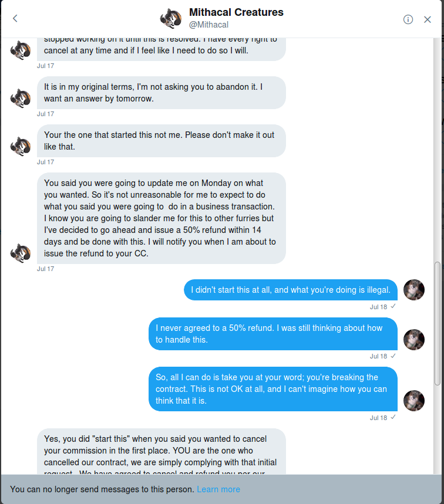The height and width of the screenshot is (504, 444).
Task: Click the "I never agreed to a 50% refund" bubble
Action: click(x=273, y=334)
